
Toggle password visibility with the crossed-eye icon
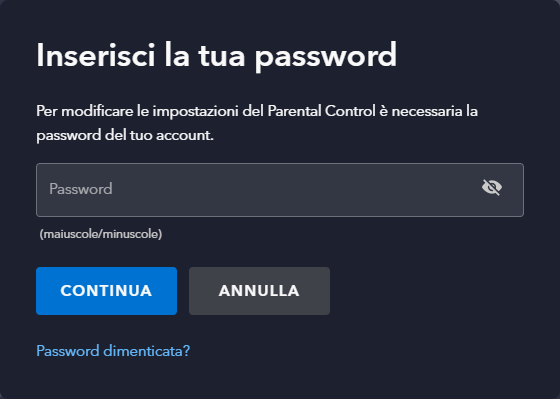tap(492, 188)
